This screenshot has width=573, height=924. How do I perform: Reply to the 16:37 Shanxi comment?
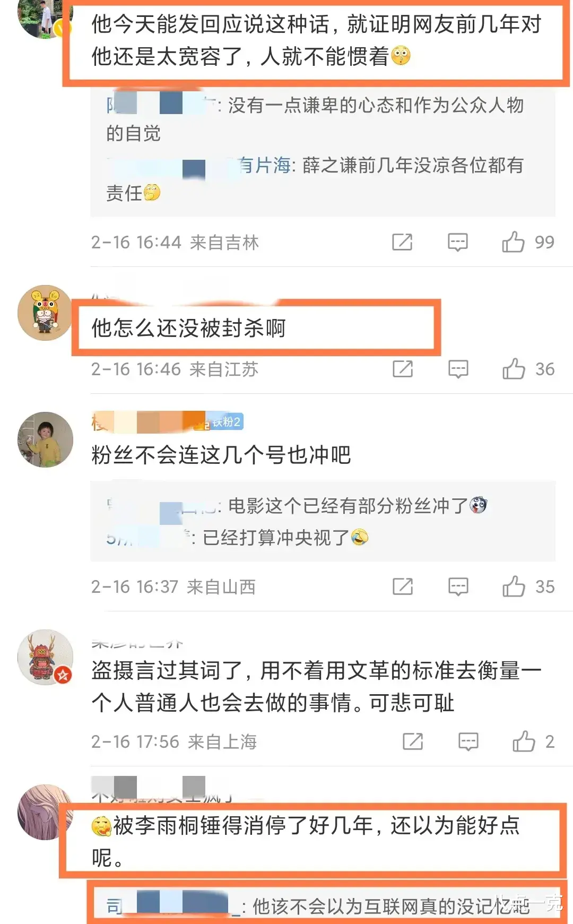pyautogui.click(x=458, y=586)
